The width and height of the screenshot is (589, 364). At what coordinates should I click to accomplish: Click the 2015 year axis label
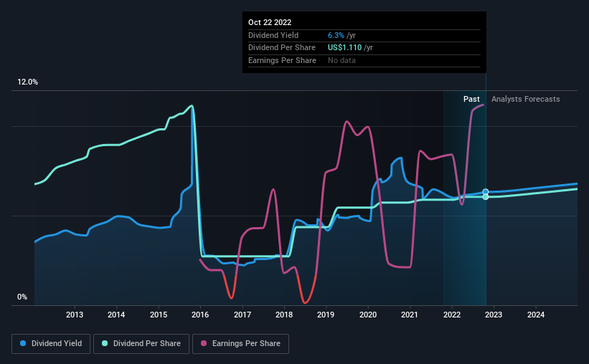point(159,315)
